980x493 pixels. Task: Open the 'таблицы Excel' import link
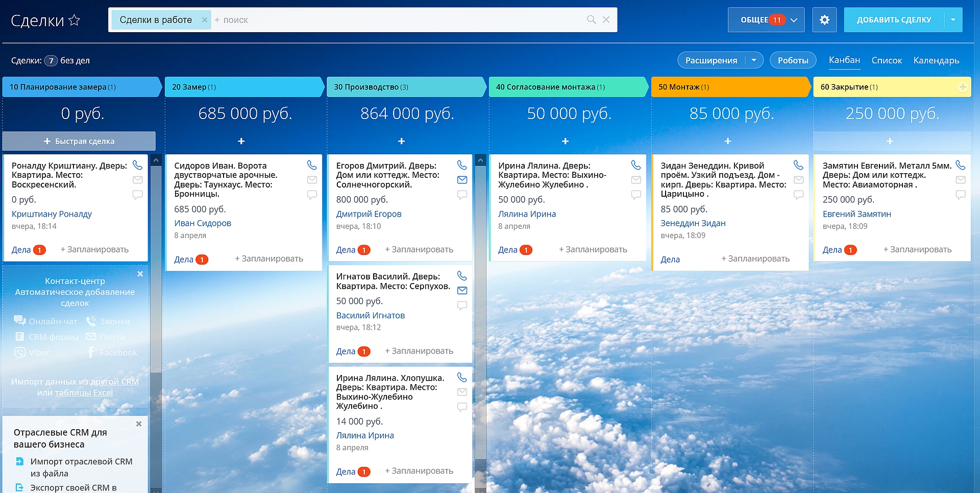point(84,392)
